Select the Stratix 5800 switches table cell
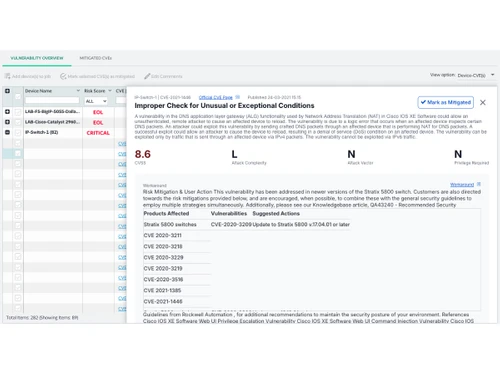 coord(170,224)
